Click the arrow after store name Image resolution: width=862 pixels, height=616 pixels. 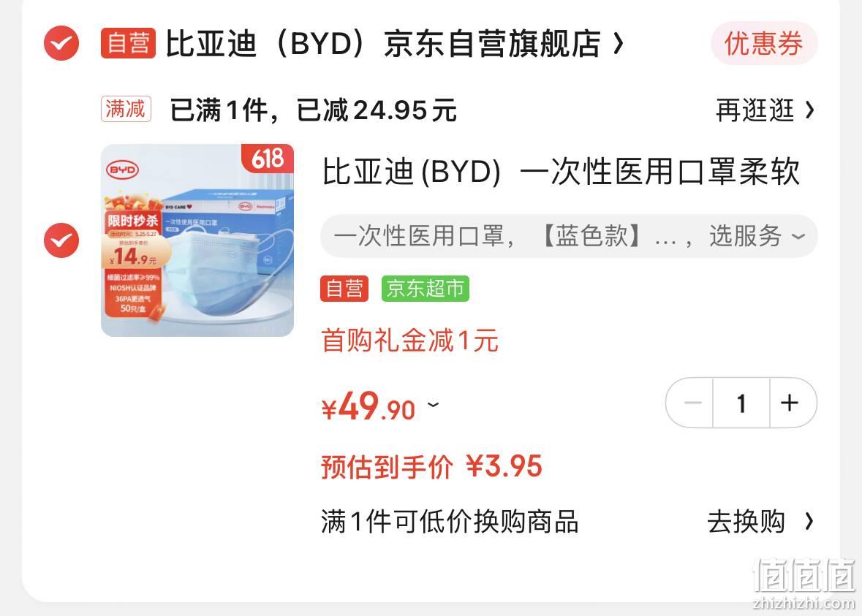(619, 43)
